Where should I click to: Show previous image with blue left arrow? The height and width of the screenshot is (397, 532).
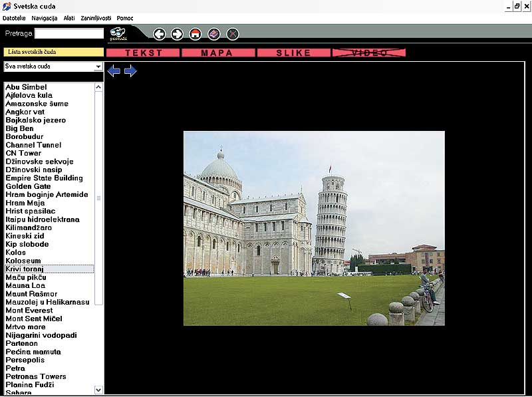click(x=114, y=71)
